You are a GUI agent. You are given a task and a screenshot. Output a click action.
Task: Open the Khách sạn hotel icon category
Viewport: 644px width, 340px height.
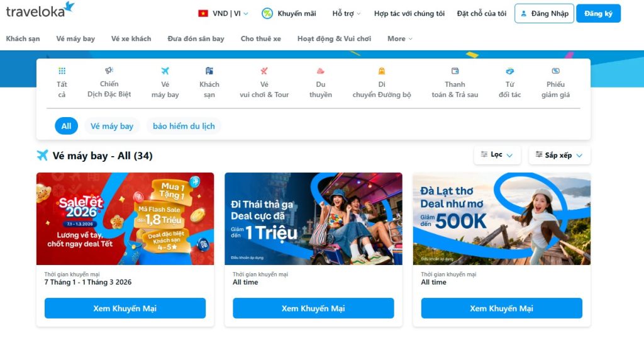click(x=209, y=71)
